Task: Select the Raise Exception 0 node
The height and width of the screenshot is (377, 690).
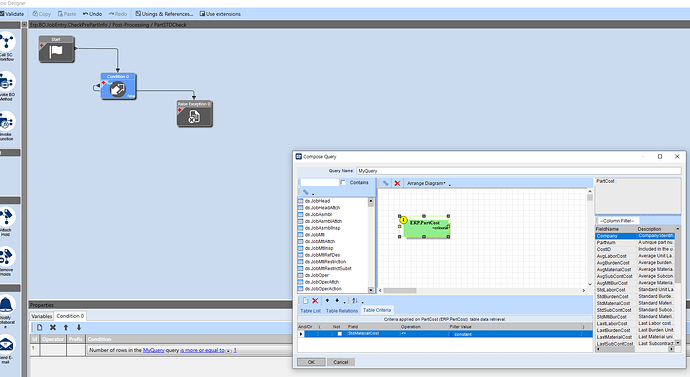Action: point(195,113)
